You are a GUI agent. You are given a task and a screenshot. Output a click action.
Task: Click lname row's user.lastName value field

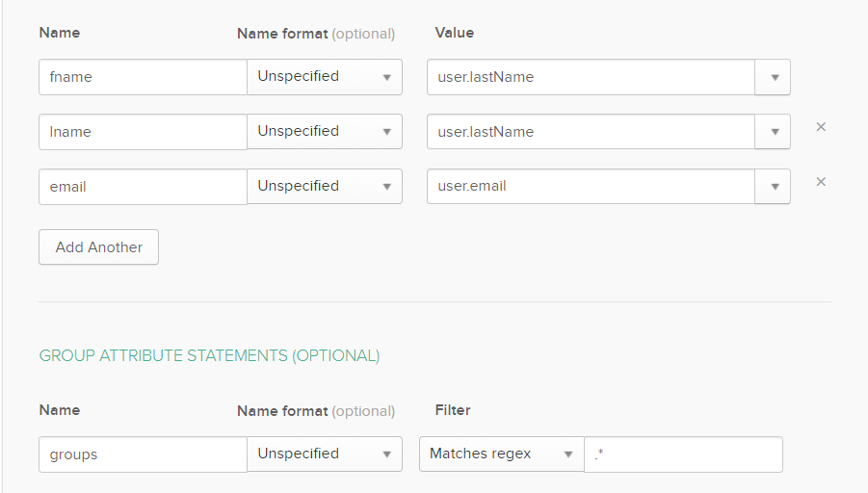591,132
